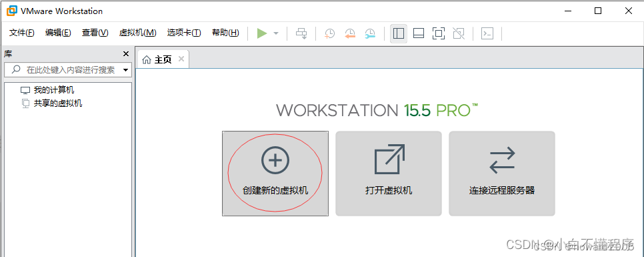Screen dimensions: 644x257
Task: Open the 编辑(E) menu
Action: pyautogui.click(x=58, y=33)
